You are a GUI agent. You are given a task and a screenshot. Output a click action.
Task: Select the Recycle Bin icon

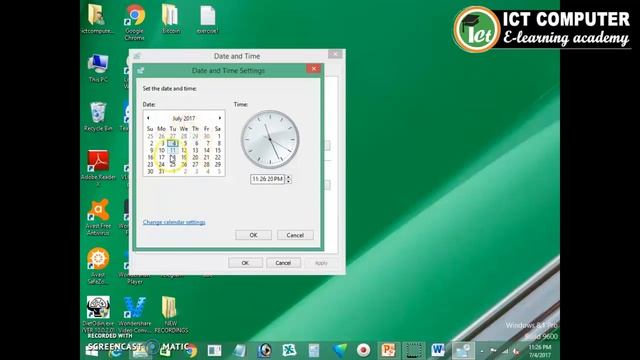[x=98, y=117]
